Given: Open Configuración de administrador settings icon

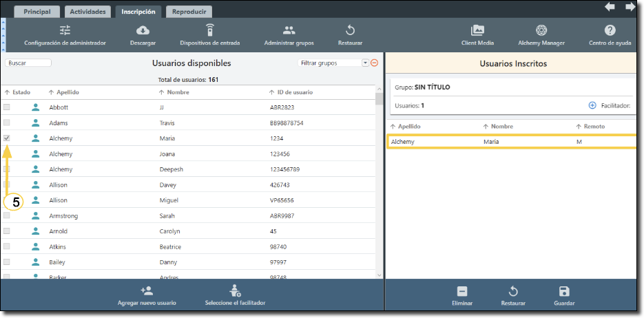Looking at the screenshot, I should [65, 30].
